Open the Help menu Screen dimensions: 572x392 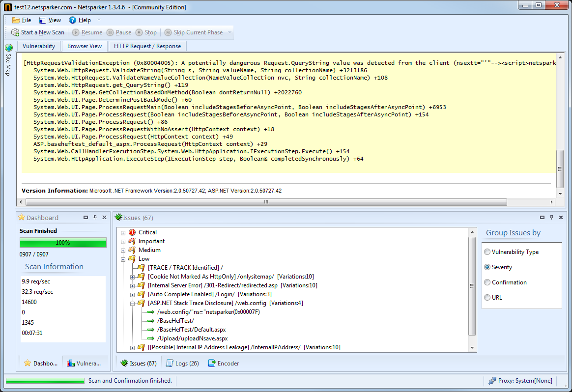80,20
